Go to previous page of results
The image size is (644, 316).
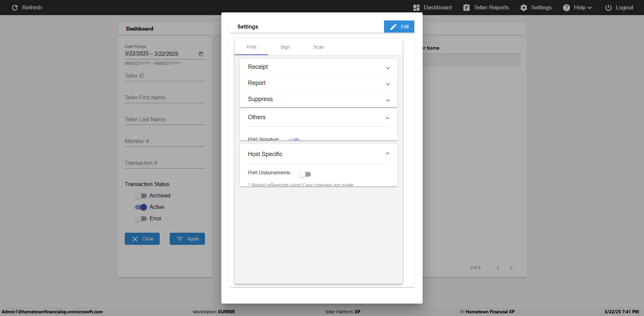(x=498, y=268)
